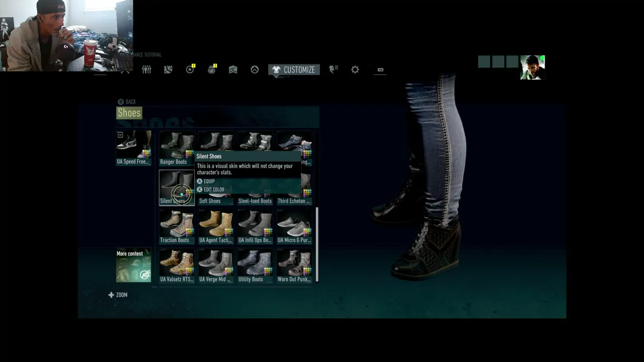Screen dimensions: 644x362
Task: Select the UA Infil Ops boots tile
Action: (255, 227)
